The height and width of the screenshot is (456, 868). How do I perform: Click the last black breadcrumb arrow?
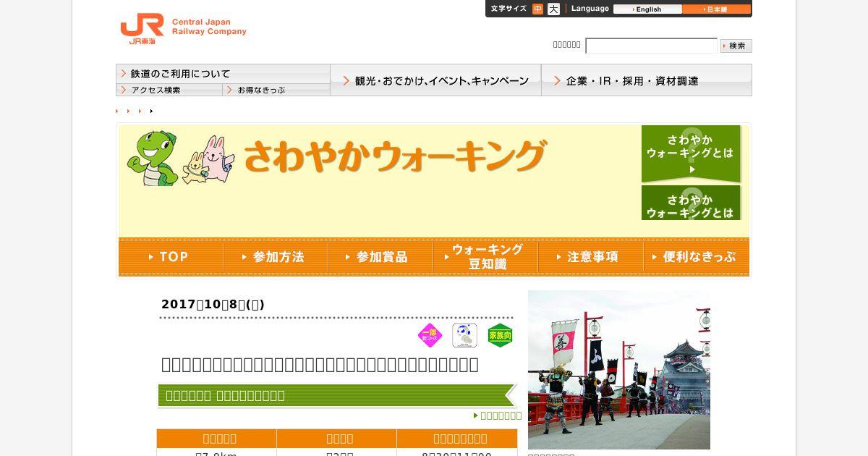pos(151,111)
